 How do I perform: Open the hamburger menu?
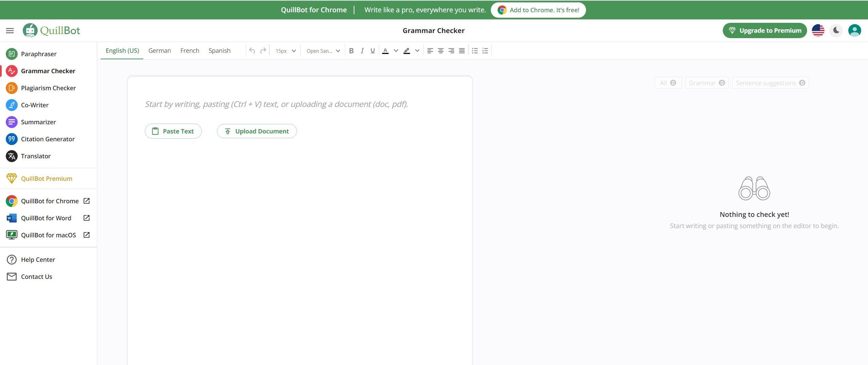click(10, 31)
